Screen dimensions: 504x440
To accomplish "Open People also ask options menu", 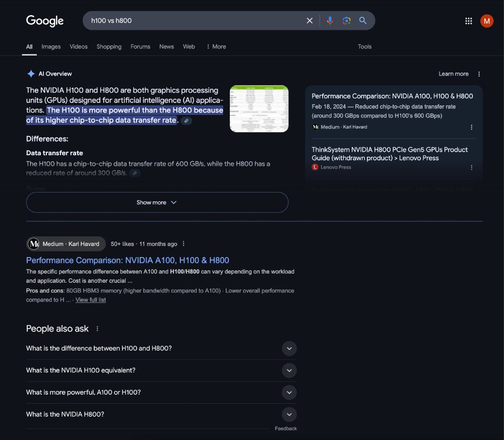I will pyautogui.click(x=97, y=329).
